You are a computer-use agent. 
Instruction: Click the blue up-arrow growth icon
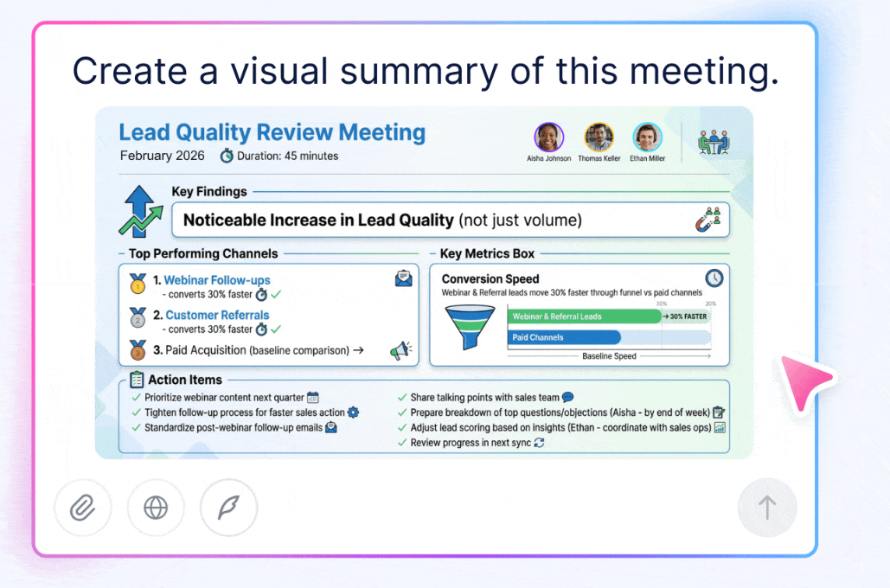[139, 211]
